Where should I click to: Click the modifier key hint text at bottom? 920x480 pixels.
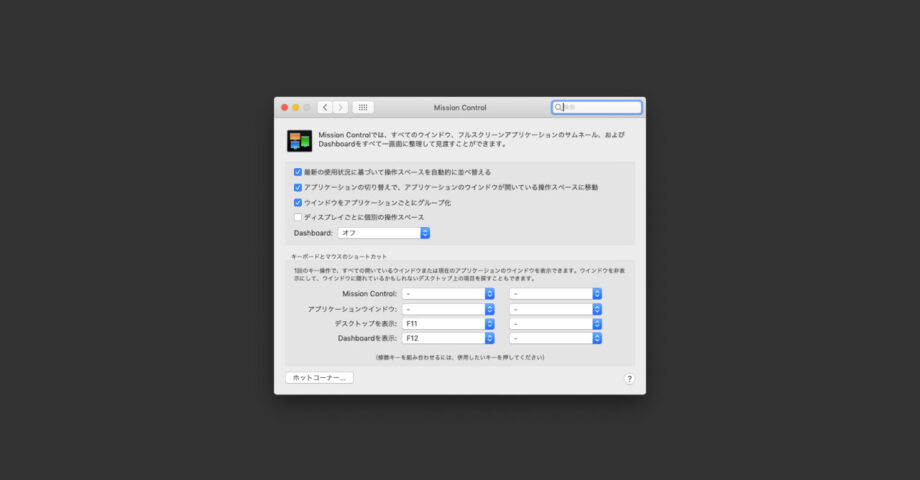point(460,357)
